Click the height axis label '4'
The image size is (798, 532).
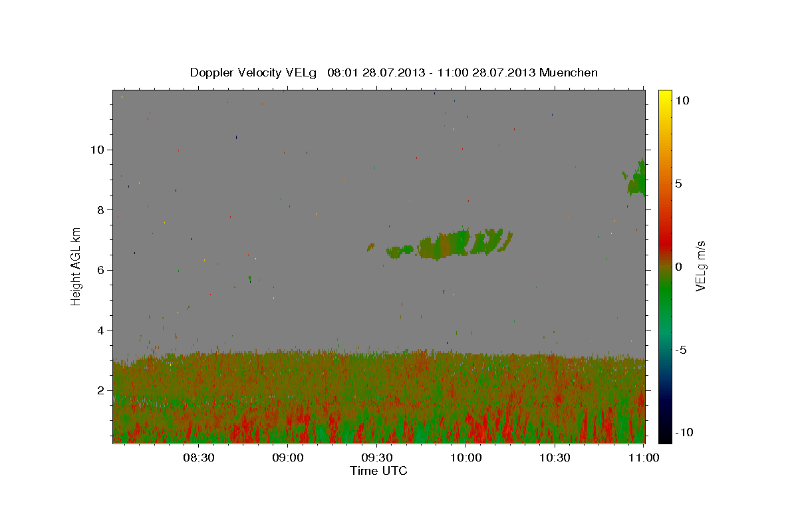tap(101, 331)
